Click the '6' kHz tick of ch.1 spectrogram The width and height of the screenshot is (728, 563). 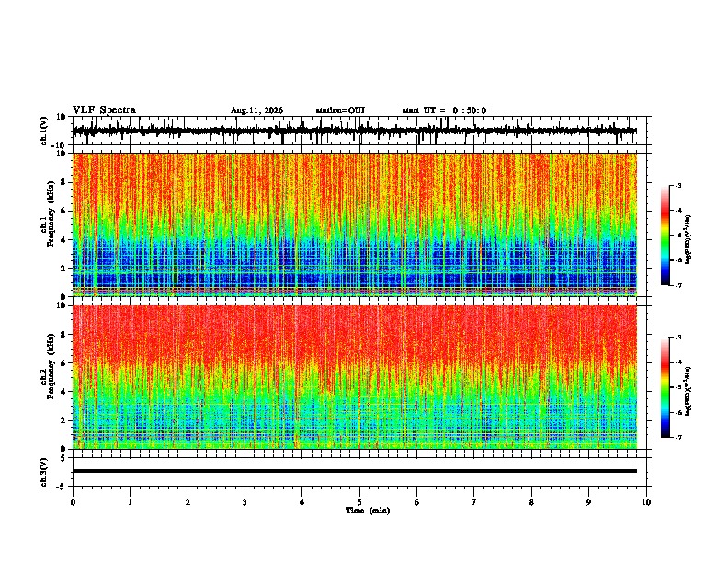pos(63,212)
